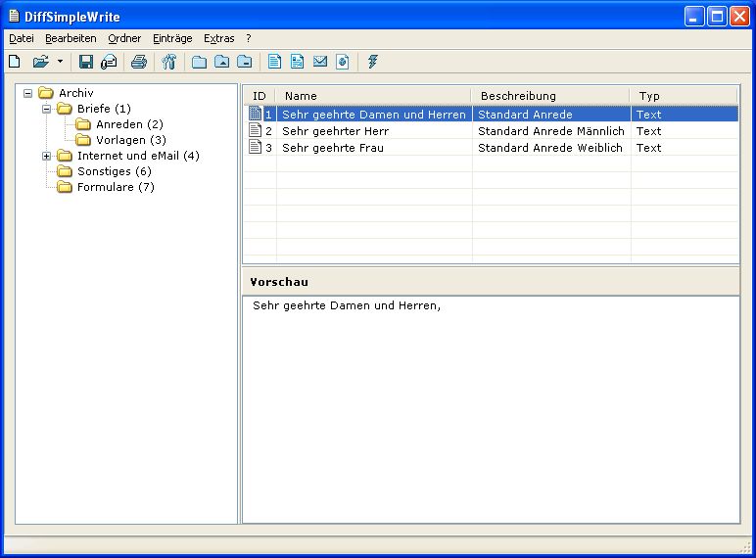The image size is (756, 558).
Task: Sort list by ID column header
Action: 260,96
